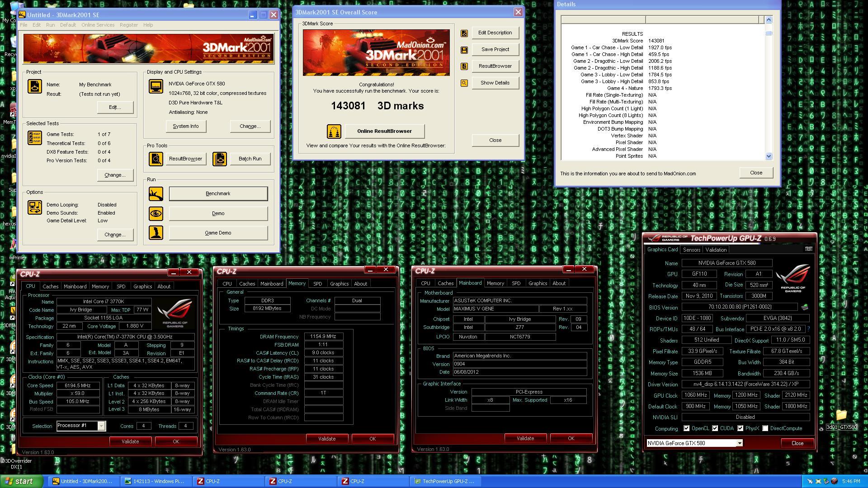Screen dimensions: 868x488
Task: Click the Windows start button
Action: point(22,481)
